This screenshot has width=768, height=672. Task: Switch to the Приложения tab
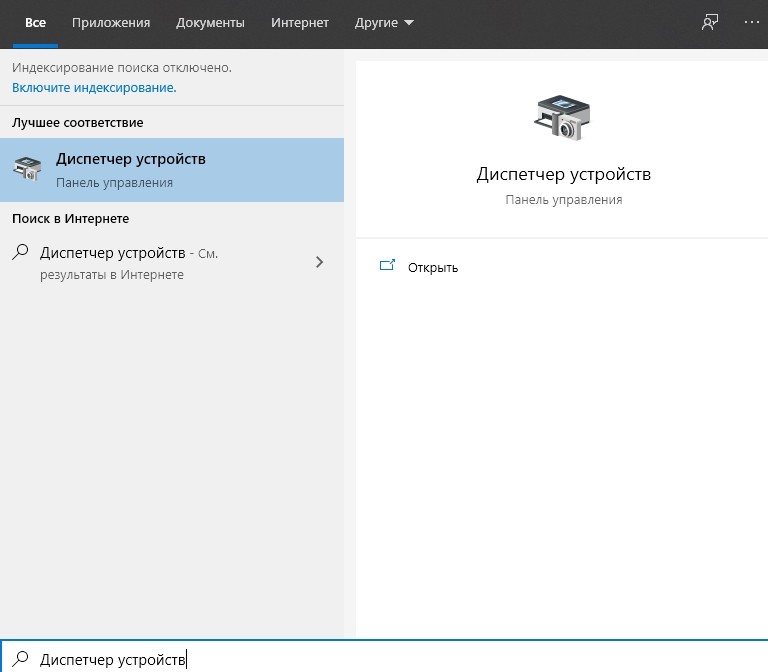(111, 23)
